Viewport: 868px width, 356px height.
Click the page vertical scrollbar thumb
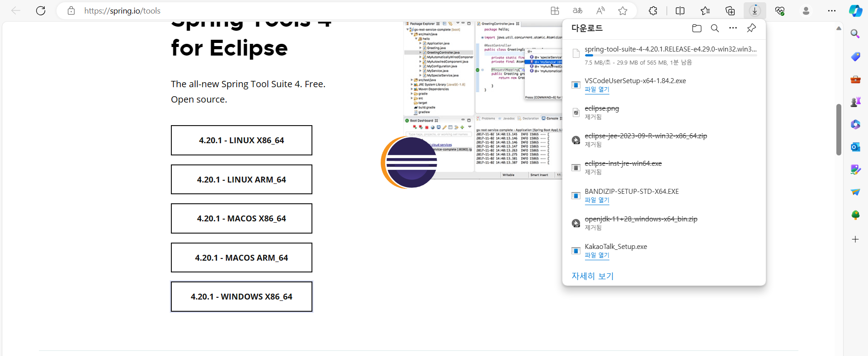(x=839, y=130)
